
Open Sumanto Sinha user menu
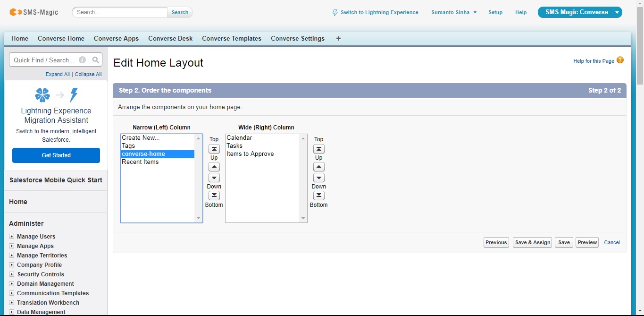[454, 12]
